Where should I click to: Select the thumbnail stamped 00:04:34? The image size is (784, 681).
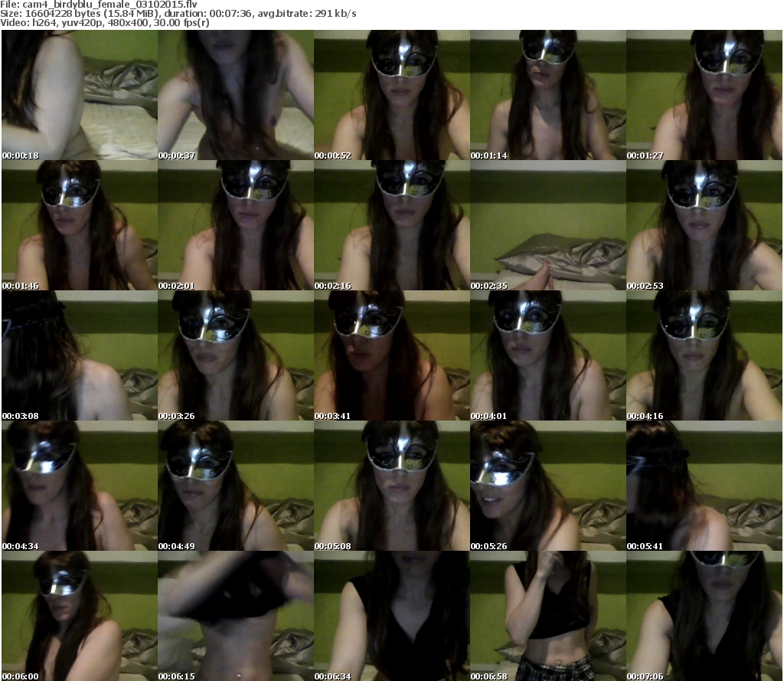click(x=80, y=486)
